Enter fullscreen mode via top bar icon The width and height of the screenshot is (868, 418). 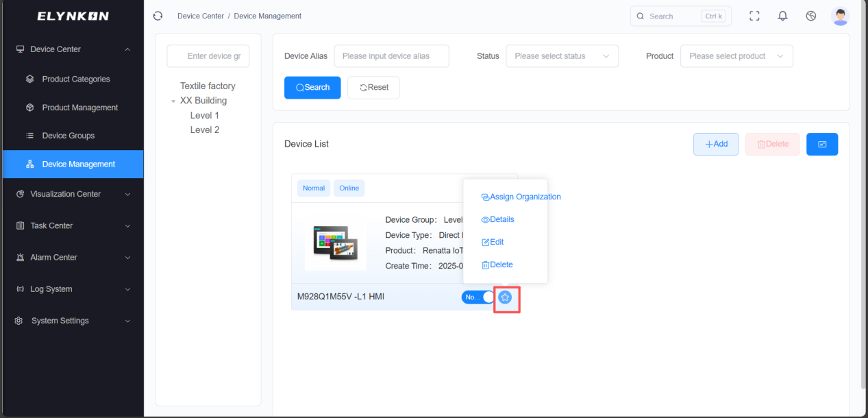[754, 16]
